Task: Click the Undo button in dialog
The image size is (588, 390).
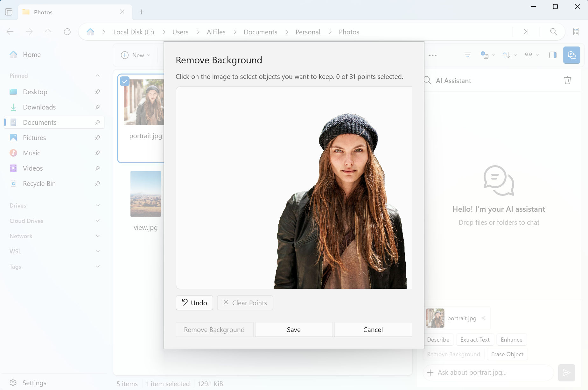Action: click(x=194, y=303)
